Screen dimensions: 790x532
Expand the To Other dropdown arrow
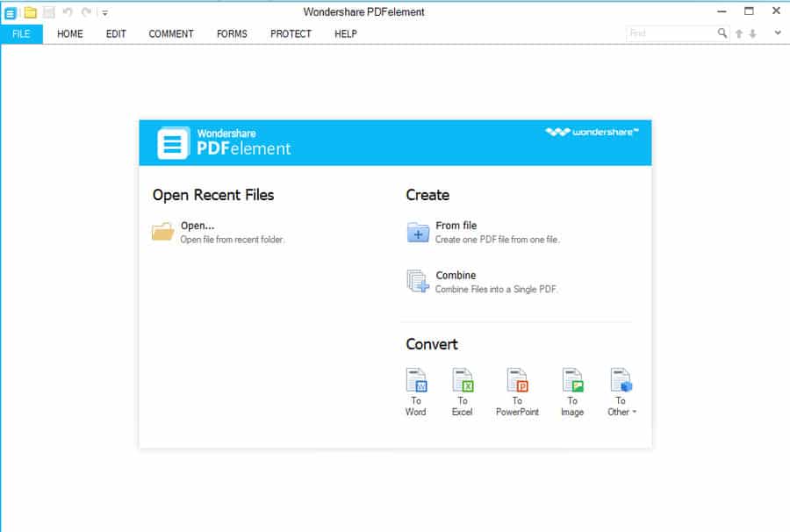click(x=635, y=412)
